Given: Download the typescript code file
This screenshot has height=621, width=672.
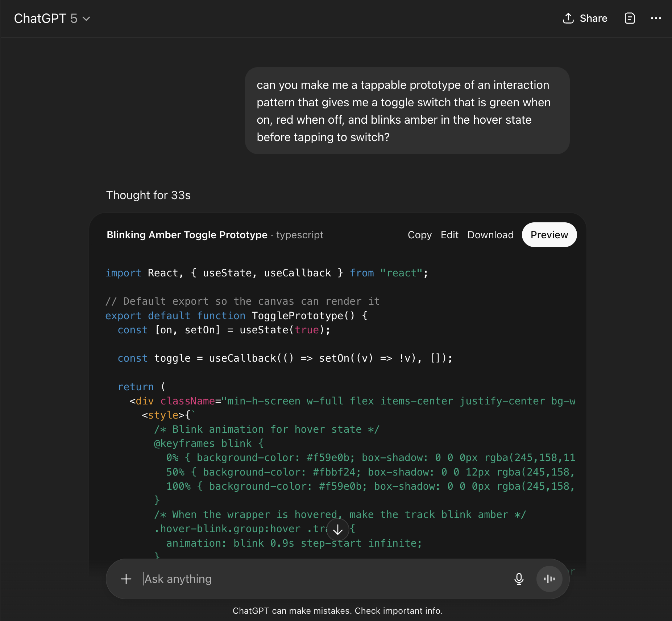Looking at the screenshot, I should (490, 235).
